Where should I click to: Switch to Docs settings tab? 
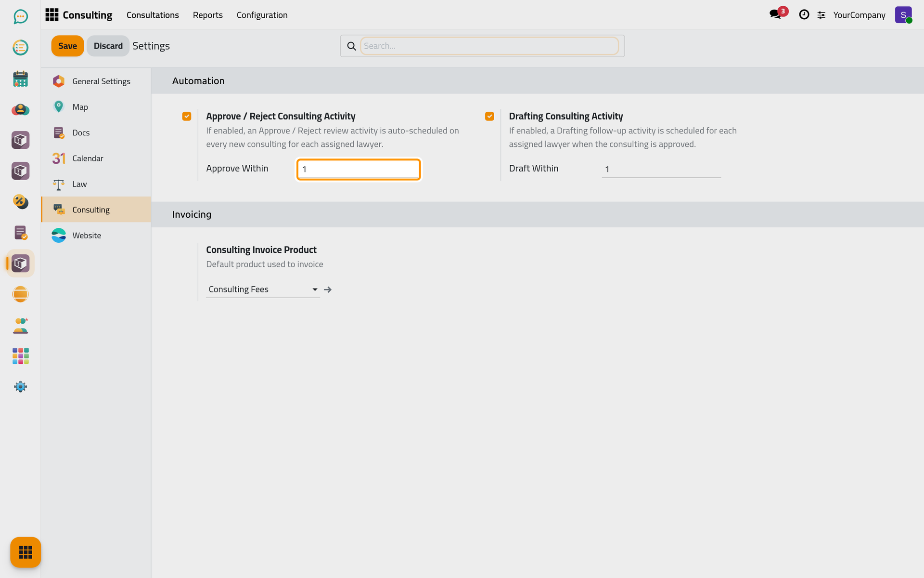[x=96, y=132]
